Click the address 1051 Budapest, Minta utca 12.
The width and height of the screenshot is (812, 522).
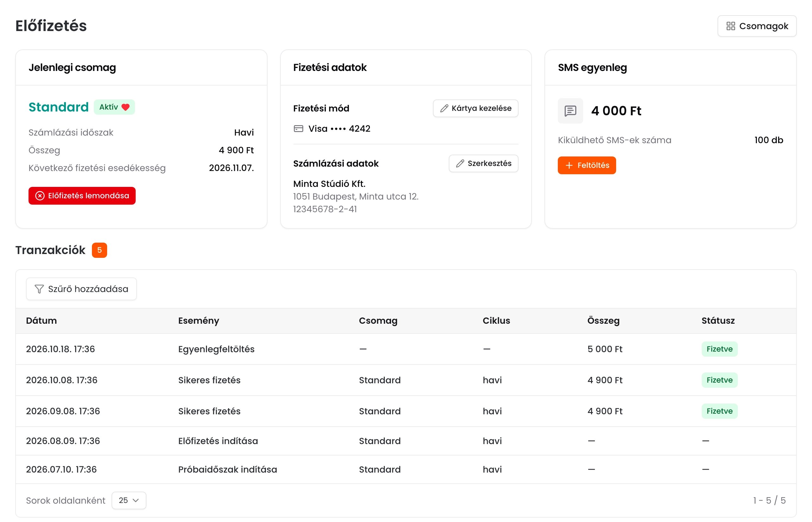[356, 197]
